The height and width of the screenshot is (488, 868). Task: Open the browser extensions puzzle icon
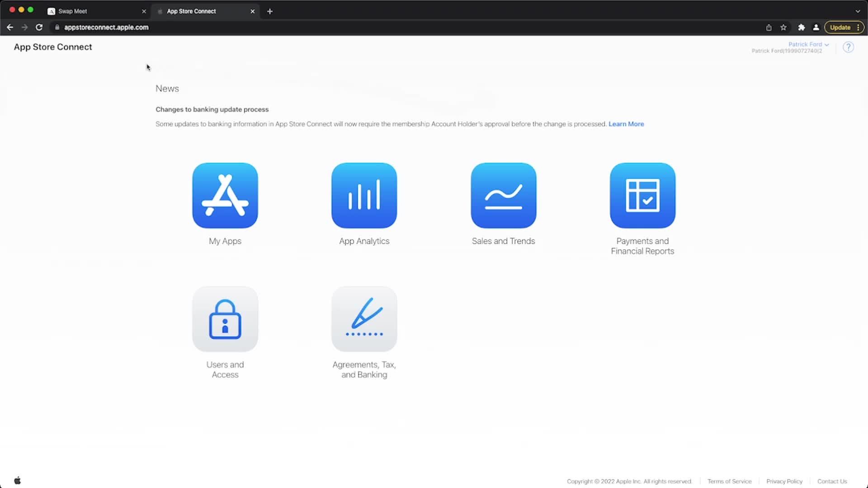point(801,27)
